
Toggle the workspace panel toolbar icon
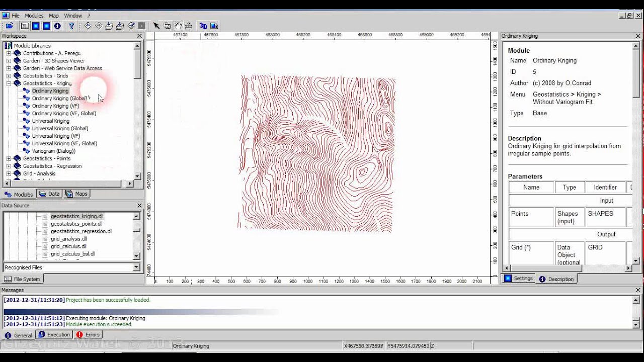[25, 26]
